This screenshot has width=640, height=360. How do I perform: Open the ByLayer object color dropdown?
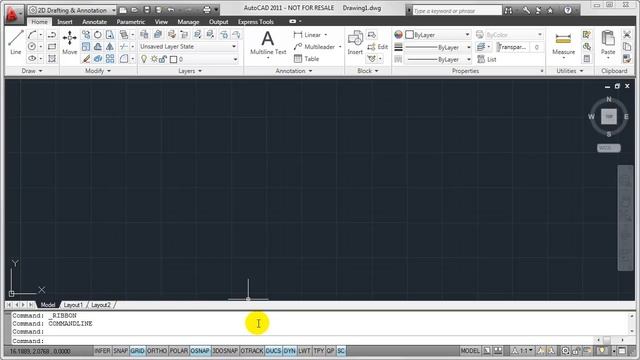[x=438, y=35]
